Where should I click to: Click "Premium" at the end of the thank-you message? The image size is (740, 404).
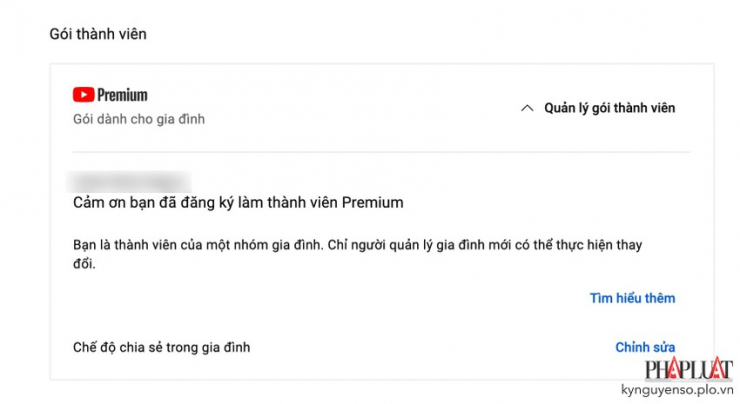(x=372, y=202)
